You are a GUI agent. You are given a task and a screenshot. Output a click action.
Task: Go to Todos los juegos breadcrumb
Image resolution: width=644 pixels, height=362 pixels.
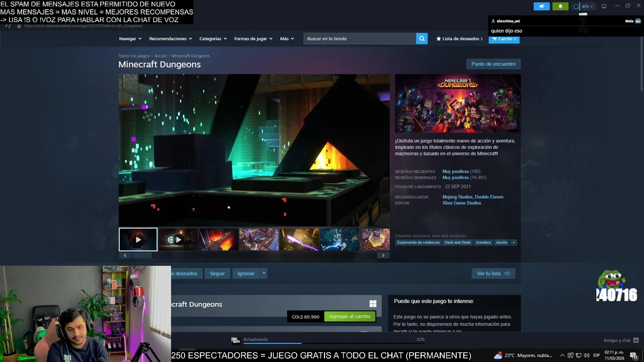click(x=134, y=56)
